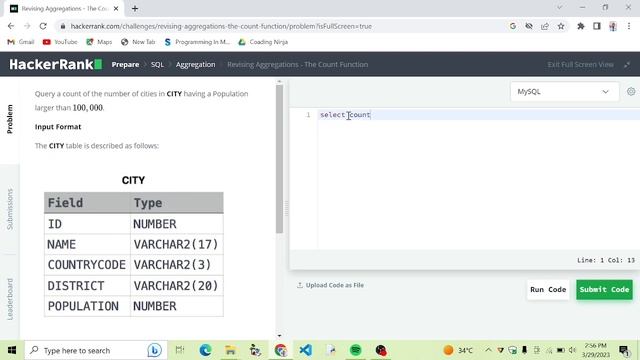Click the problem panel vertical scrollbar
The image size is (640, 360).
[279, 159]
